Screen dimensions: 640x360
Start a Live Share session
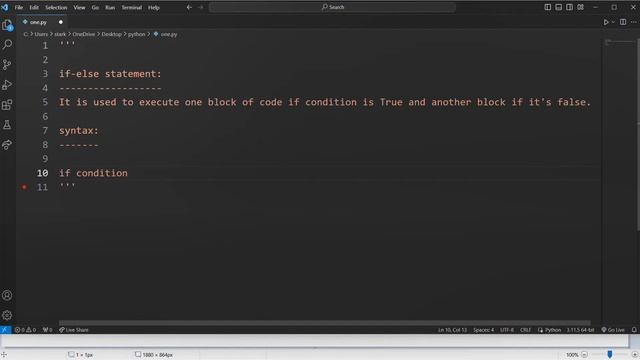tap(73, 330)
